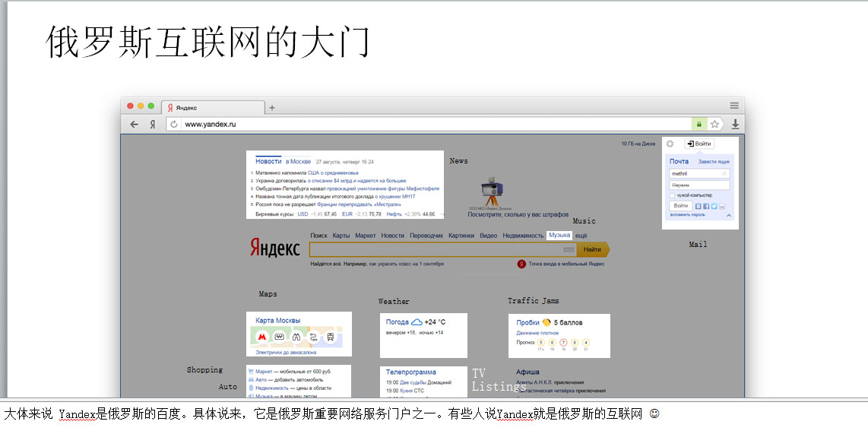Image resolution: width=868 pixels, height=434 pixels.
Task: Click the on-screen keyboard icon in search box
Action: pos(569,249)
